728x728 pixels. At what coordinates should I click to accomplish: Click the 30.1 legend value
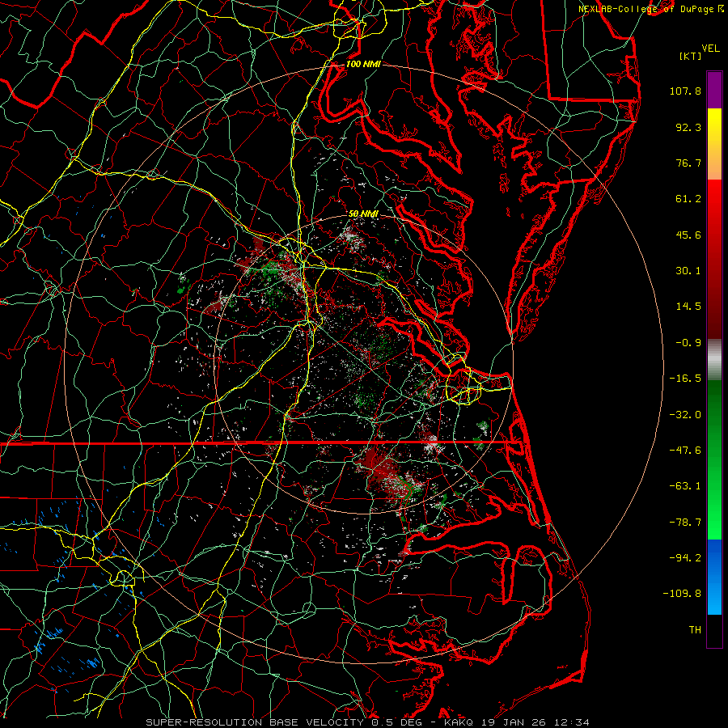click(x=688, y=271)
